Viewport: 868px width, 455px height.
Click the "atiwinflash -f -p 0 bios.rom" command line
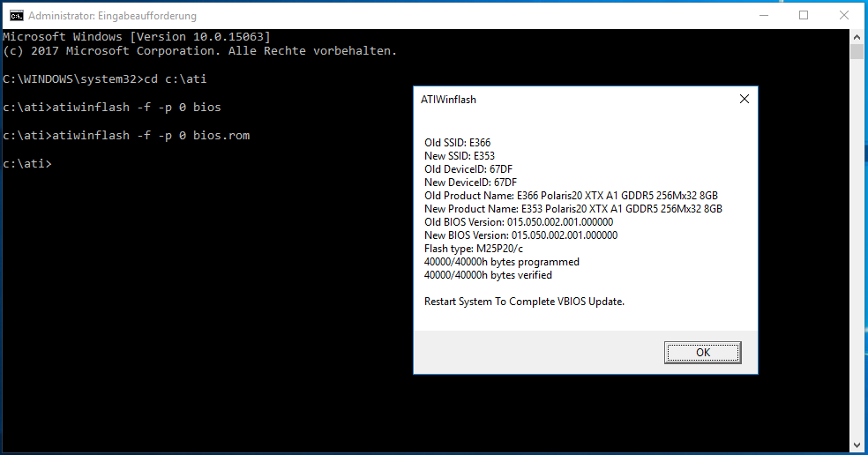point(132,136)
